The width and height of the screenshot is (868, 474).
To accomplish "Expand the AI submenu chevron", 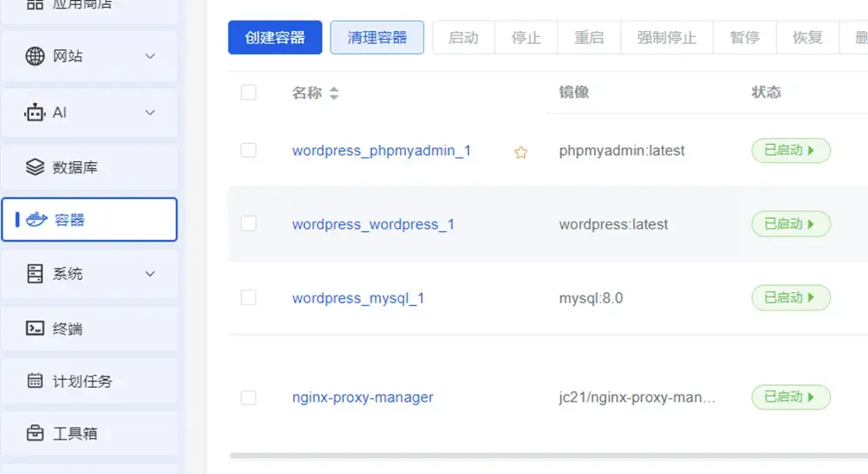I will point(150,113).
